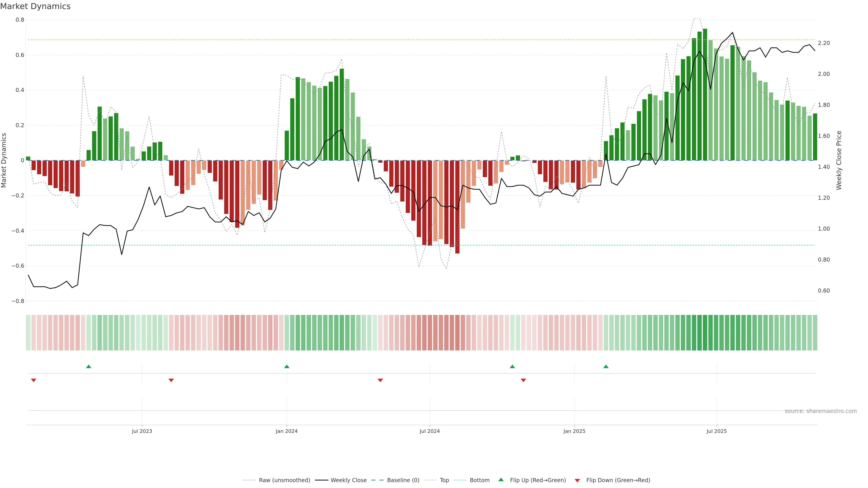Click the Jan 2025 x-axis label
Image resolution: width=868 pixels, height=488 pixels.
[x=574, y=431]
